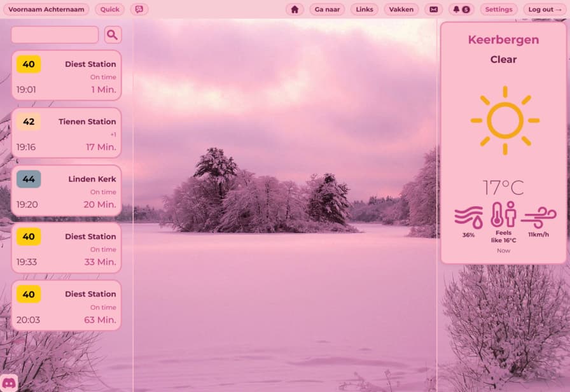Click the magnifier search button
Screen dimensions: 570x392
[113, 35]
